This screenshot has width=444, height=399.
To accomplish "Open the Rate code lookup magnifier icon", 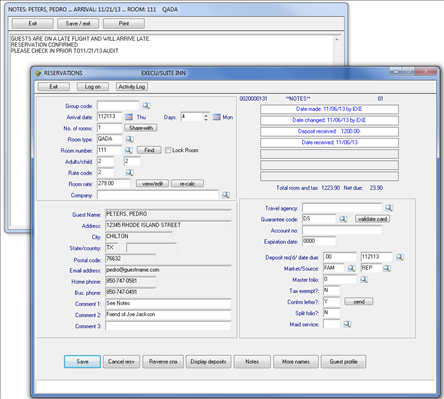I will pyautogui.click(x=129, y=172).
